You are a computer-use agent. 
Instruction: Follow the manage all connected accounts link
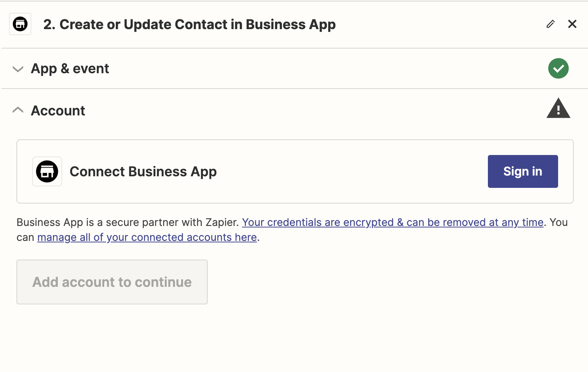147,238
